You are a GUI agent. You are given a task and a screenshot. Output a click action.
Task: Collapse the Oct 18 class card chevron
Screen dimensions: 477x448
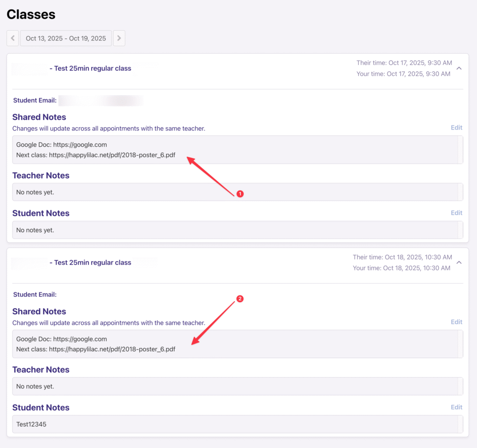(459, 262)
